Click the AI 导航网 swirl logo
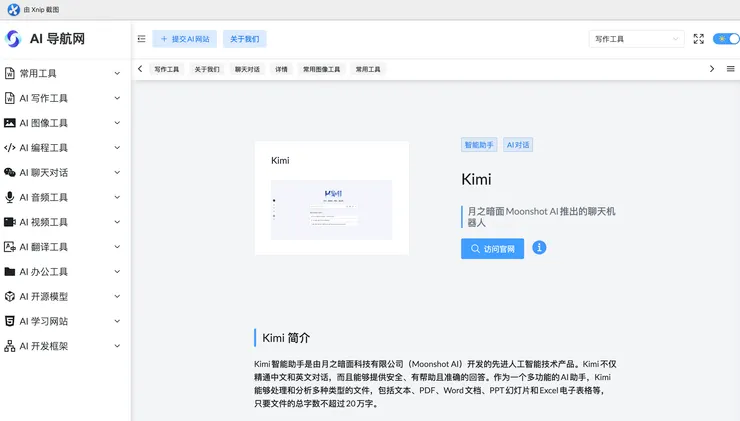The width and height of the screenshot is (740, 421). pyautogui.click(x=13, y=39)
